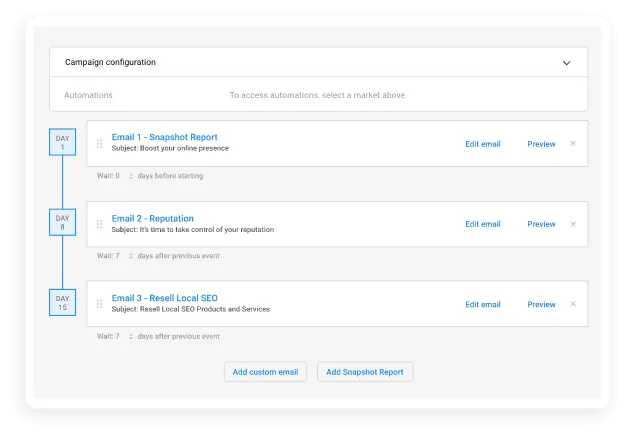Preview Email 3 - Resell Local SEO
This screenshot has height=437, width=629.
click(541, 304)
